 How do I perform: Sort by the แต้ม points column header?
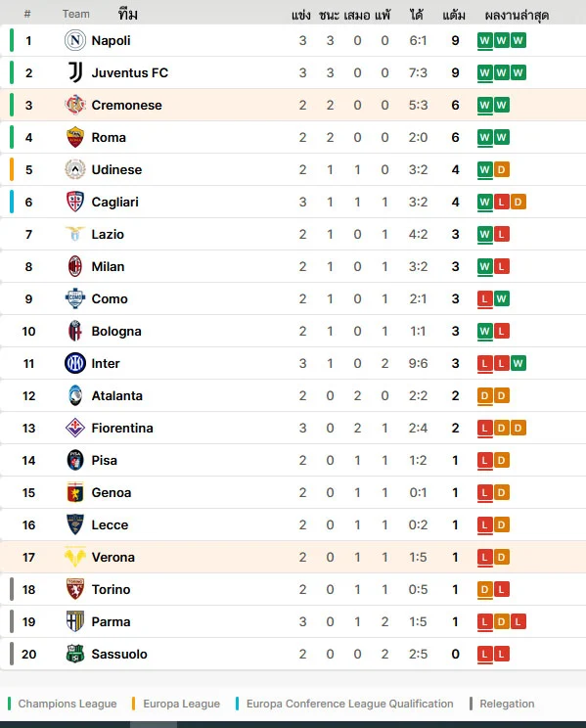pyautogui.click(x=454, y=16)
